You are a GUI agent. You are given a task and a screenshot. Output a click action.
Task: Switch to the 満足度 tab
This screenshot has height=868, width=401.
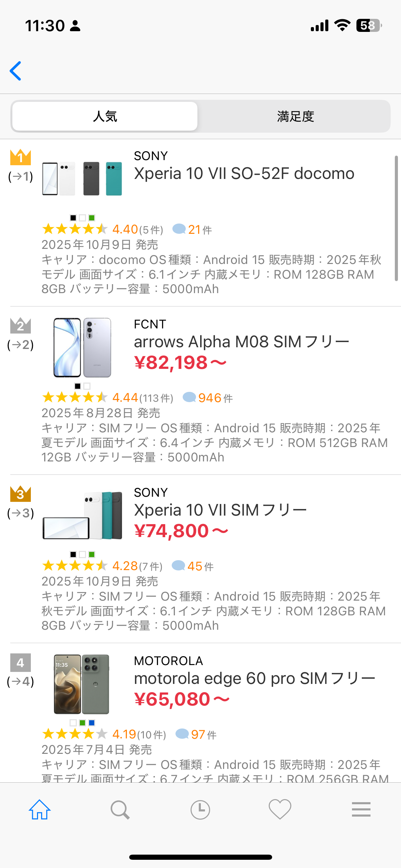coord(295,117)
